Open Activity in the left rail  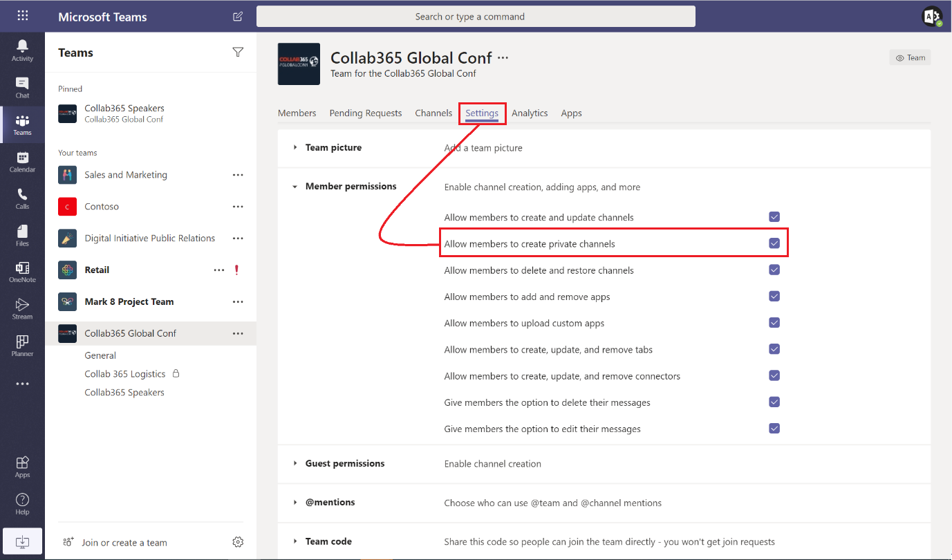(22, 50)
